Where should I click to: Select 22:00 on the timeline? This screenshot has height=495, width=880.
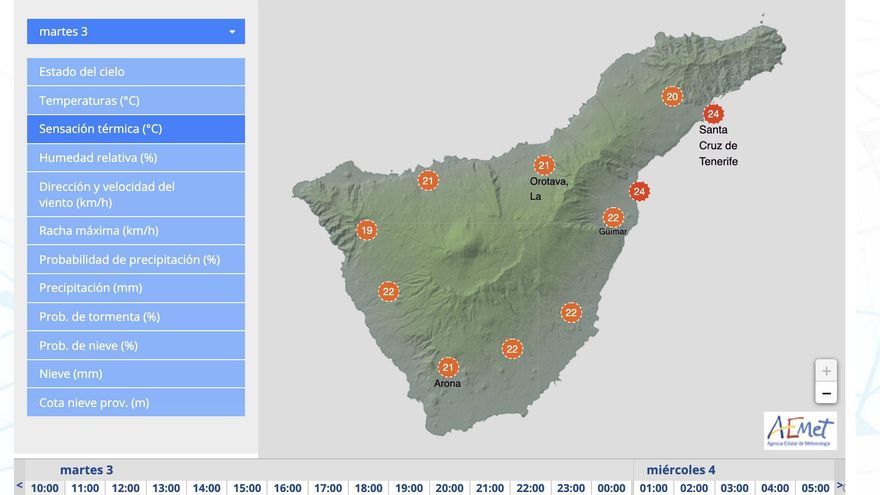[530, 488]
